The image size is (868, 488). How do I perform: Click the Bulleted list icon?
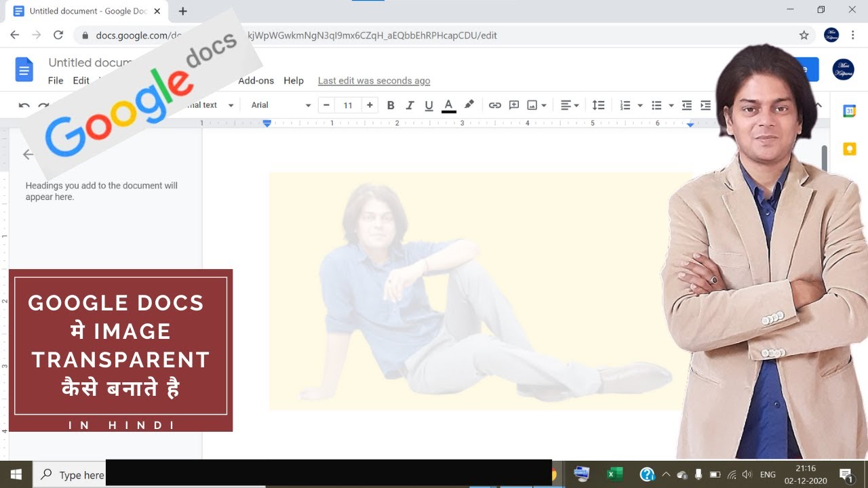[x=656, y=105]
